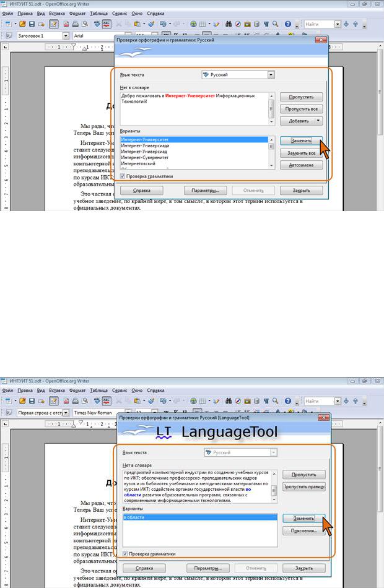Select suggestion 'в области' in LanguageTool dialog
This screenshot has height=588, width=384.
(x=200, y=517)
